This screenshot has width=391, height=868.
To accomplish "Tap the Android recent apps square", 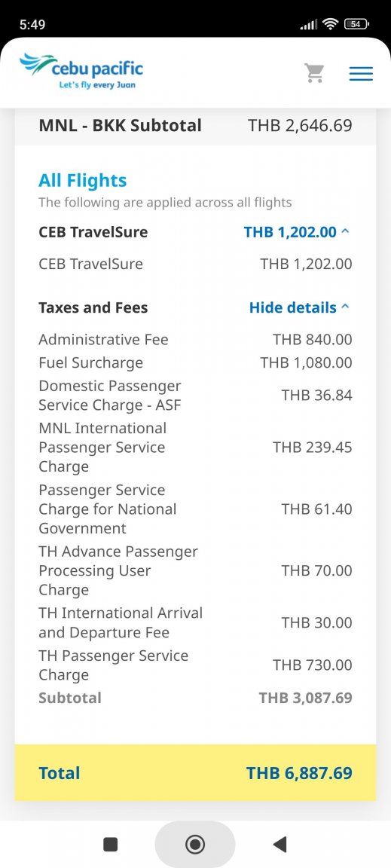I will click(x=111, y=844).
